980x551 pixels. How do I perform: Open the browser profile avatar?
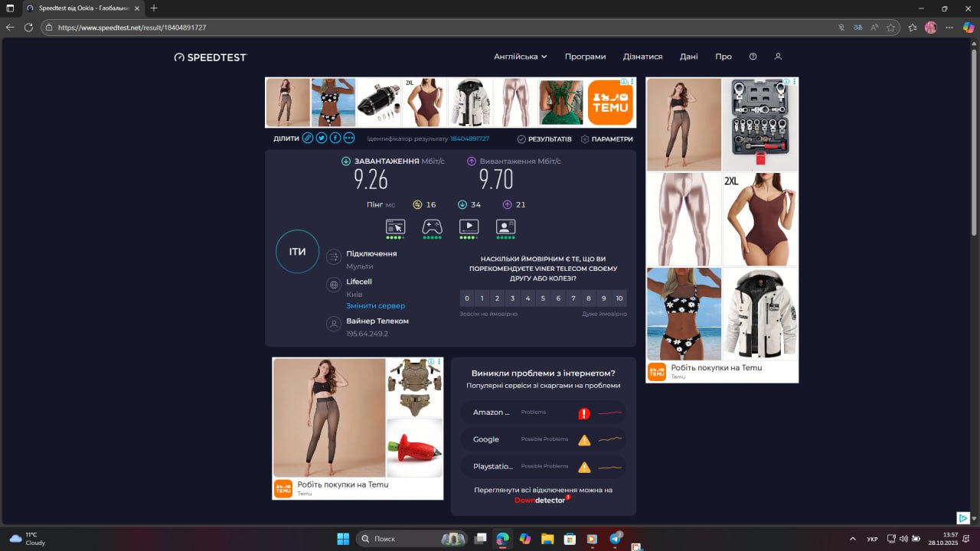click(x=931, y=27)
